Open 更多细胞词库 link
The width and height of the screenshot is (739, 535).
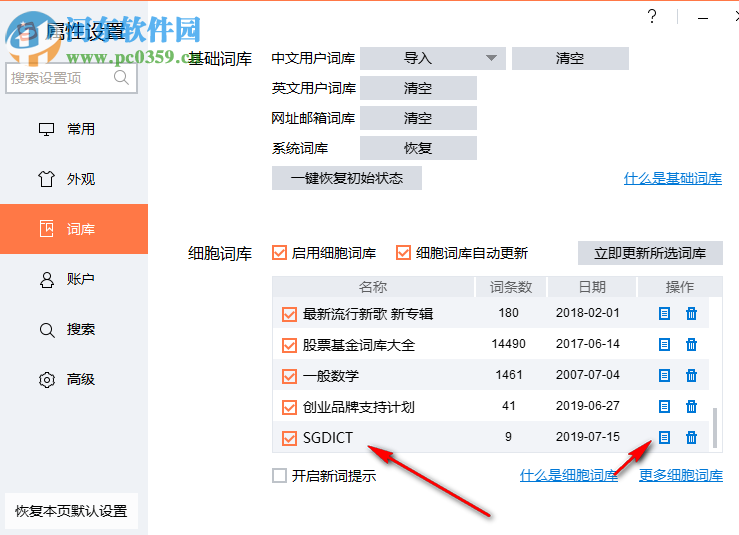[x=681, y=476]
